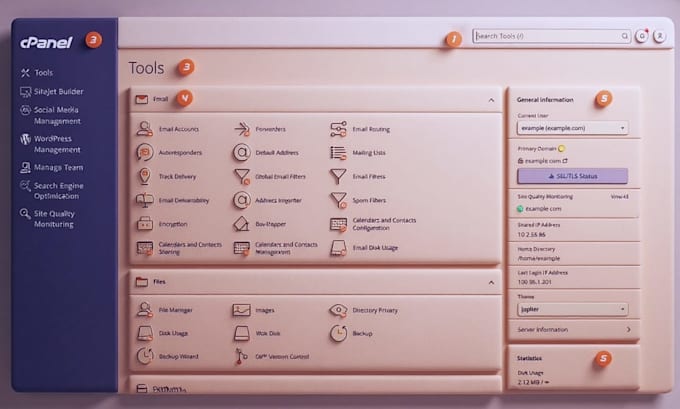Open the Backup Wizard icon
This screenshot has height=409, width=680.
click(144, 356)
